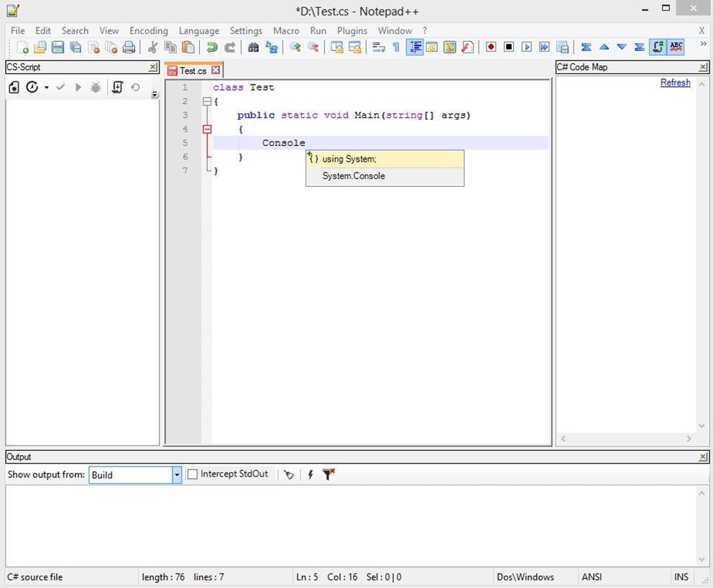Collapse the class fold marker on line 2
713x588 pixels.
click(x=207, y=101)
